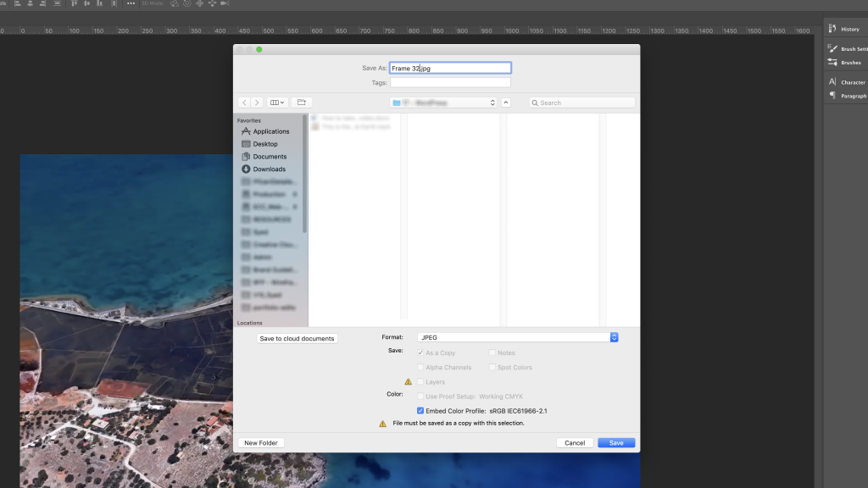
Task: Select the 3D Mode pan icon
Action: 200,3
